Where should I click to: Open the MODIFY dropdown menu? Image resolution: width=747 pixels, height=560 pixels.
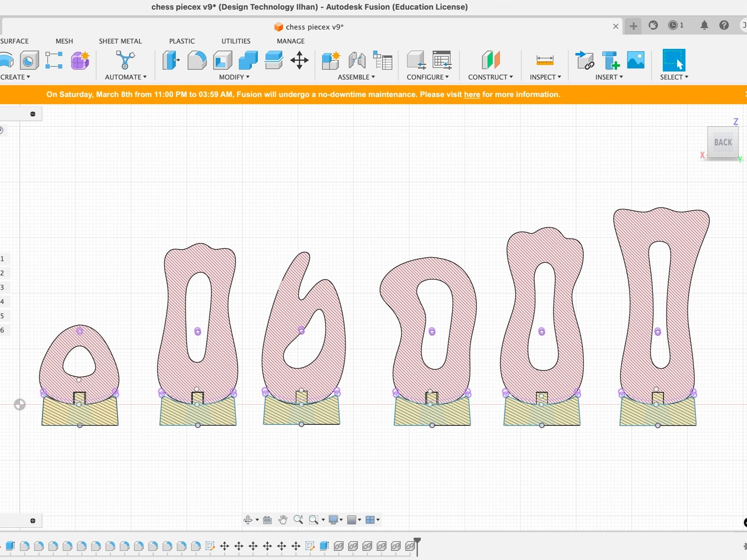pos(234,77)
